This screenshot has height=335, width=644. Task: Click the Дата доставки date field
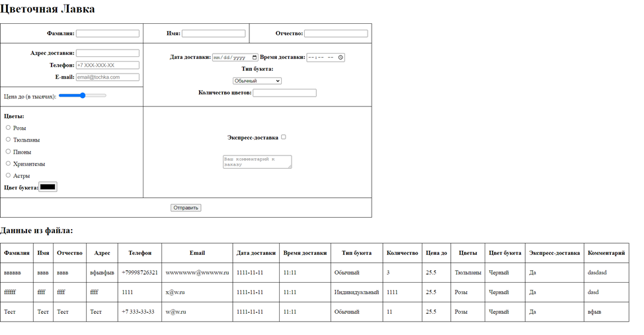point(235,58)
